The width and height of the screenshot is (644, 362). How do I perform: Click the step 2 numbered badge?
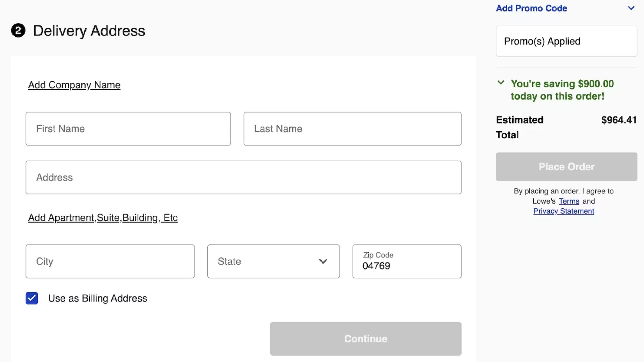(x=18, y=30)
